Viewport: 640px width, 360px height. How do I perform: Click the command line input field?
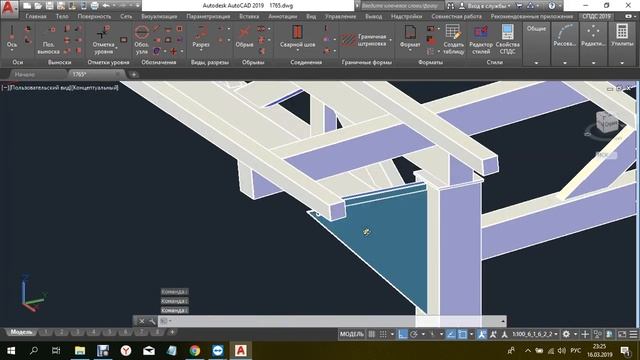(333, 321)
